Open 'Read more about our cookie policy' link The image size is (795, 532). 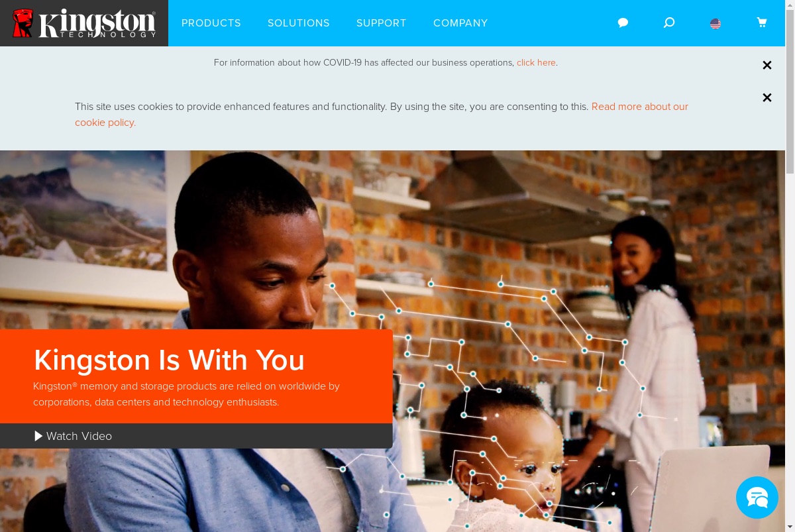pos(382,114)
